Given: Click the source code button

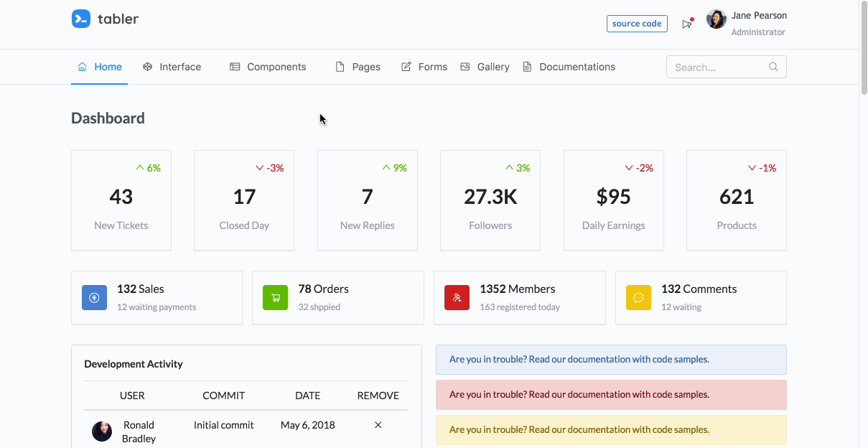Looking at the screenshot, I should coord(637,24).
